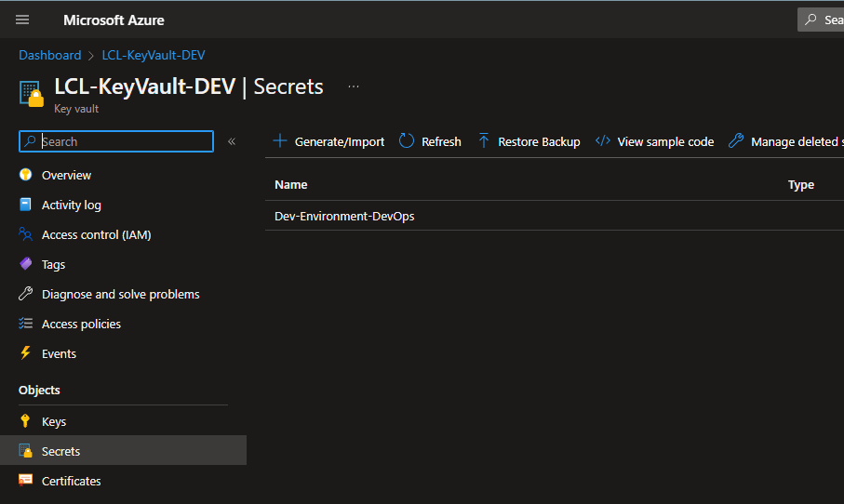Click the Certificates icon
Screen dimensions: 844x504
tap(25, 480)
